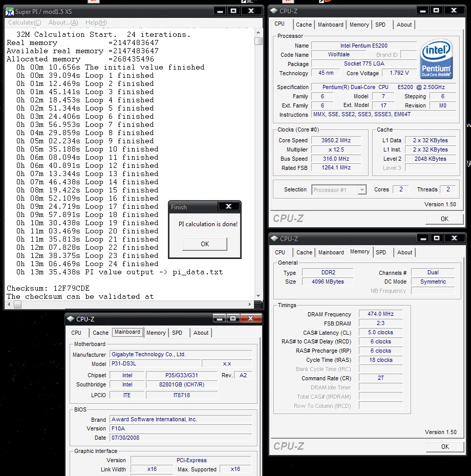The image size is (471, 476).
Task: Click the Super PI vertical scrollbar thumb
Action: click(259, 41)
